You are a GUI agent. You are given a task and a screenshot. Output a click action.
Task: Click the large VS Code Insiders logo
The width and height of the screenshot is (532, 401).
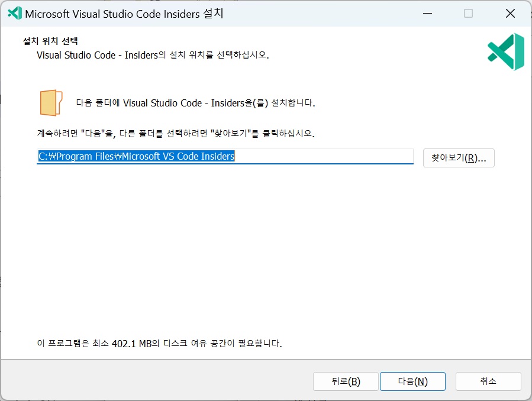tap(506, 52)
